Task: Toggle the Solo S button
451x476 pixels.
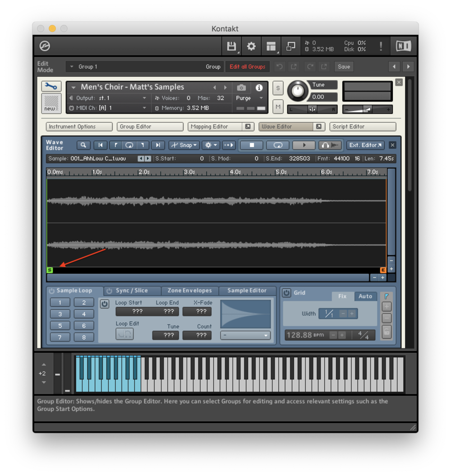Action: pos(278,88)
